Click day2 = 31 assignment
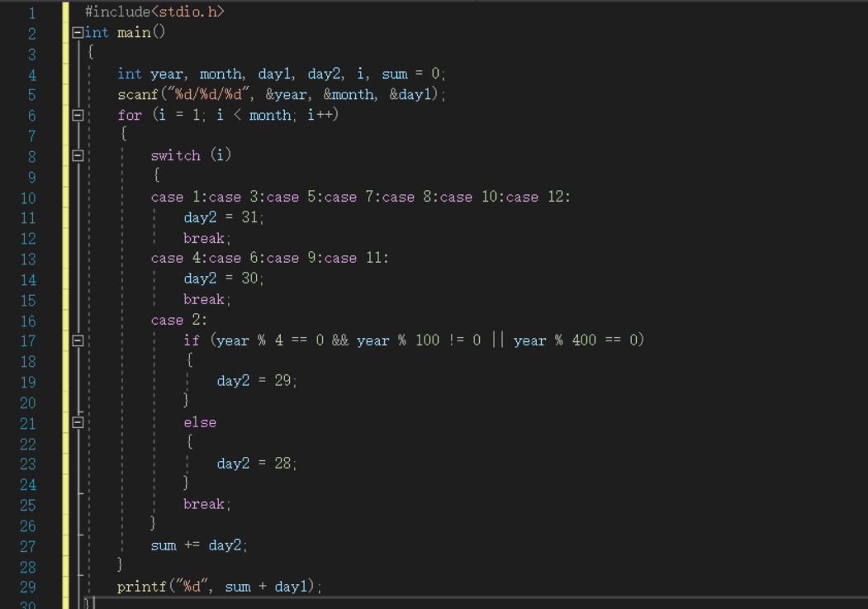This screenshot has height=609, width=868. click(x=224, y=217)
